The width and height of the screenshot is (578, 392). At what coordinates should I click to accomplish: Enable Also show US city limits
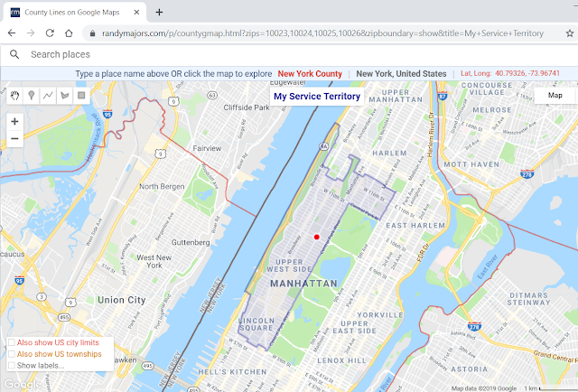point(12,342)
